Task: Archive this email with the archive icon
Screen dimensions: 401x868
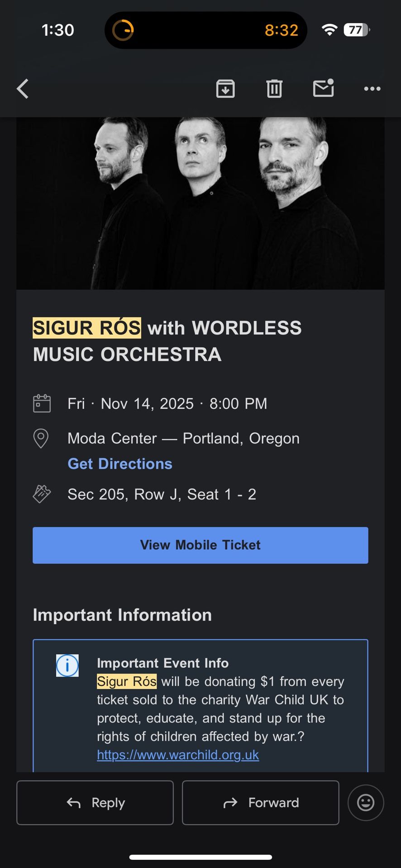Action: (x=225, y=89)
